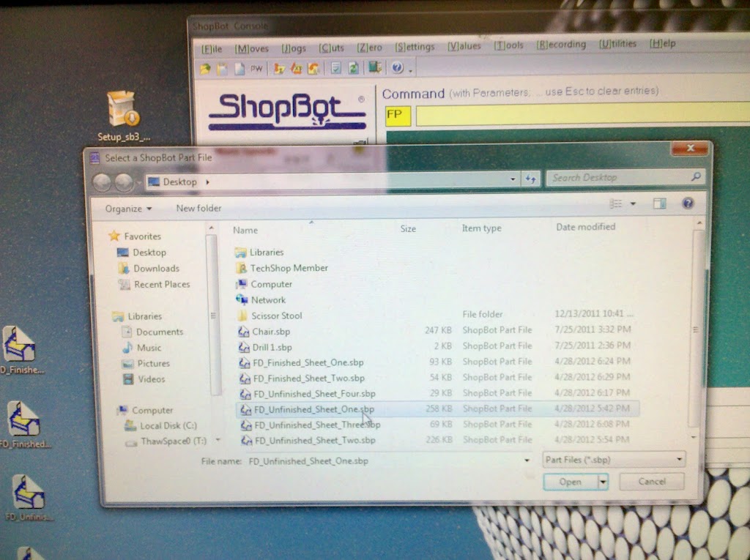The height and width of the screenshot is (560, 750).
Task: Select ThawSpace0 (T:) drive in the sidebar
Action: [x=166, y=441]
